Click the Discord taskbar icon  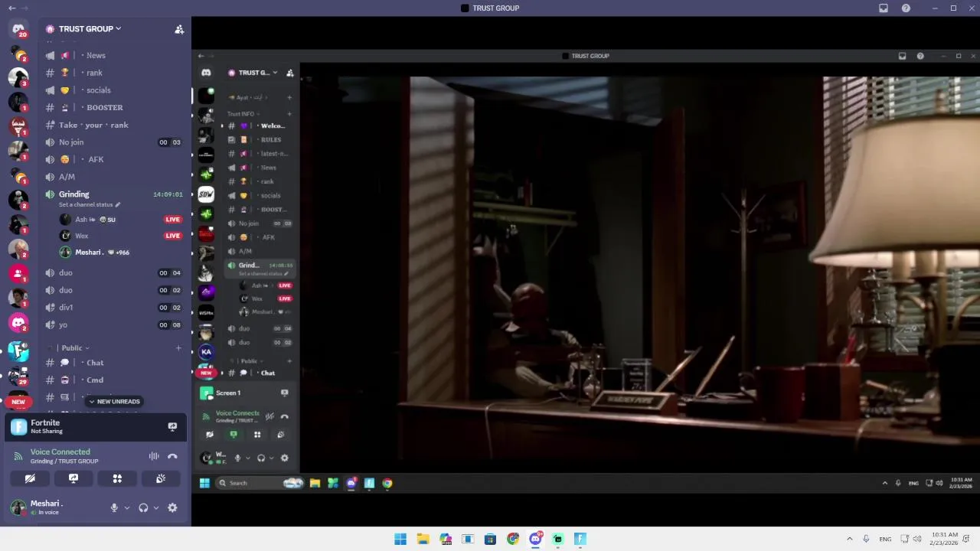pyautogui.click(x=536, y=539)
